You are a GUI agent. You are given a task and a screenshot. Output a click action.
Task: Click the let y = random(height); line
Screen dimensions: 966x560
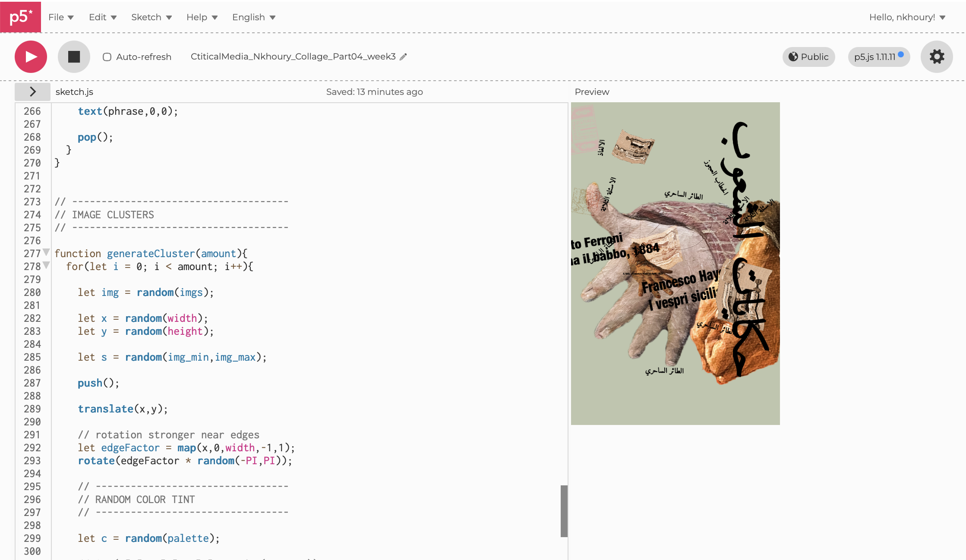click(x=145, y=331)
